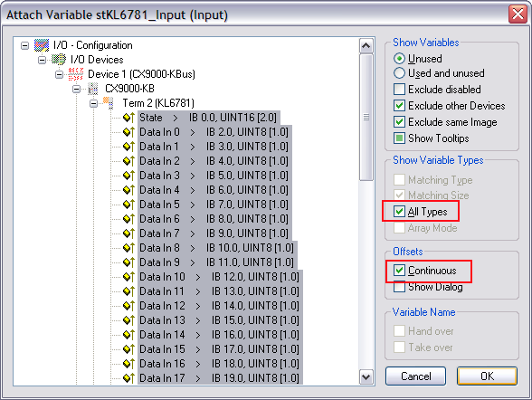This screenshot has height=400, width=532.
Task: Select the Used and unused radio button
Action: (x=399, y=73)
